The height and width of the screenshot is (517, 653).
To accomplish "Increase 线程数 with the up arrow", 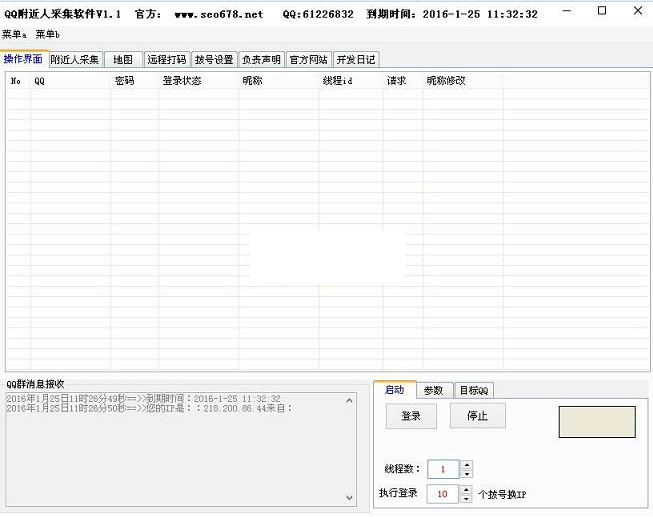I will point(466,464).
